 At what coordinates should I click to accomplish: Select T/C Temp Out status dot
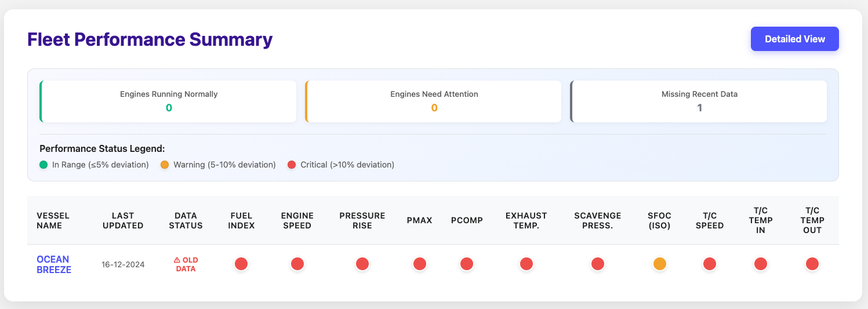point(812,264)
